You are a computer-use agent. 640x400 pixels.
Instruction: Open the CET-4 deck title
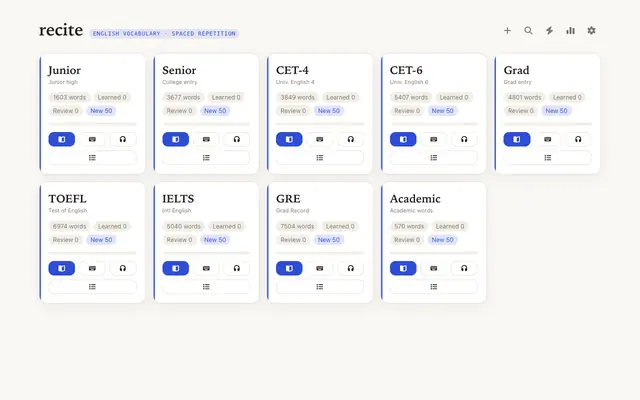pyautogui.click(x=292, y=70)
